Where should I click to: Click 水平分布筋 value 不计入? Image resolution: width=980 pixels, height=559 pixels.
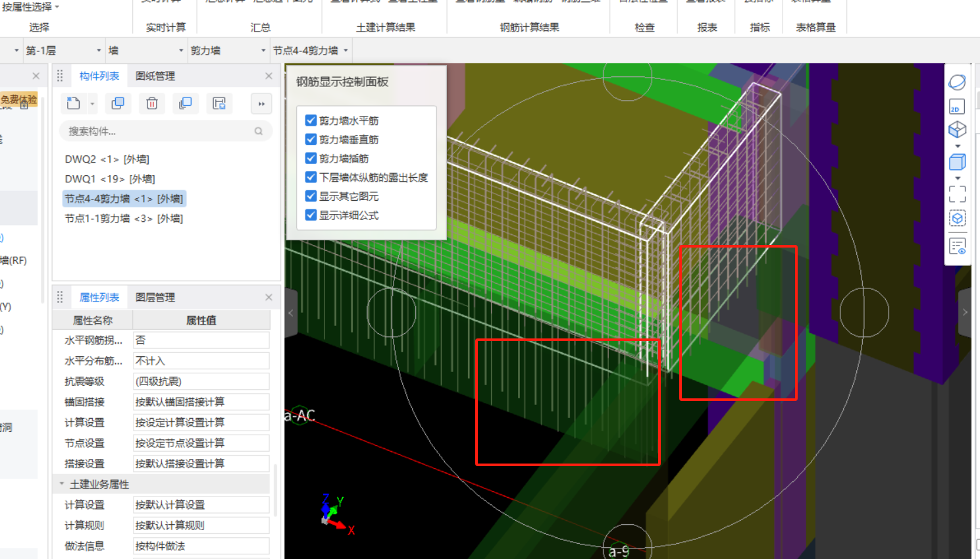201,361
